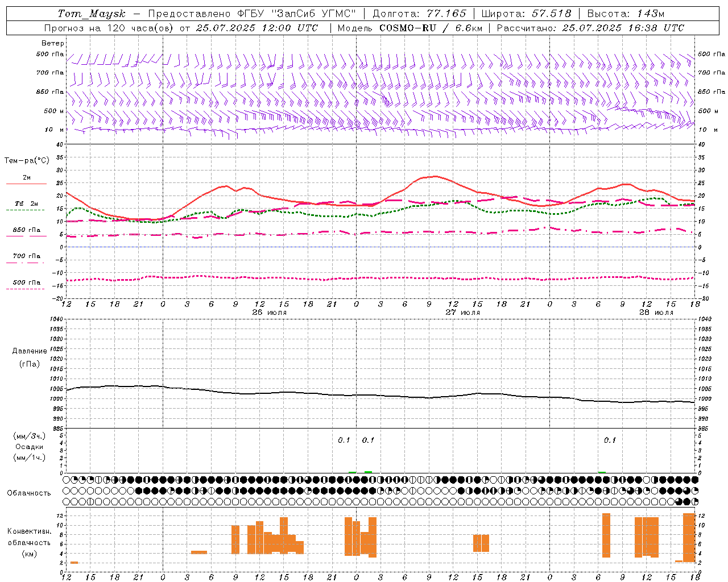Image resolution: width=728 pixels, height=582 pixels.
Task: Click the 850 гПа temperature legend entry
Action: tap(26, 230)
